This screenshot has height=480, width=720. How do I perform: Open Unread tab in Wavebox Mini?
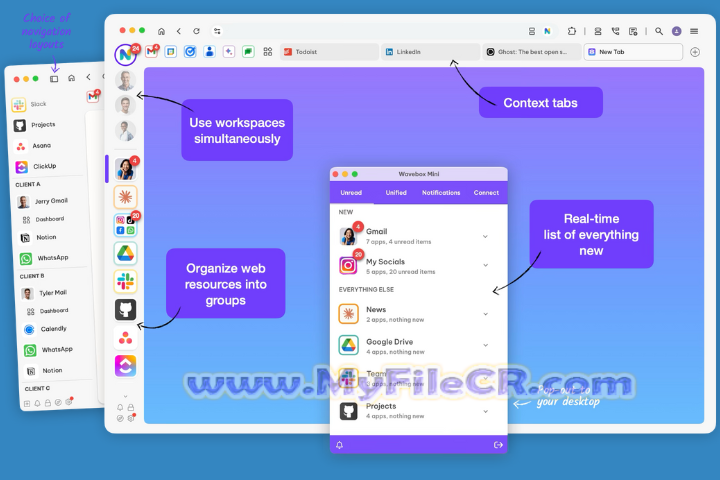pyautogui.click(x=351, y=192)
